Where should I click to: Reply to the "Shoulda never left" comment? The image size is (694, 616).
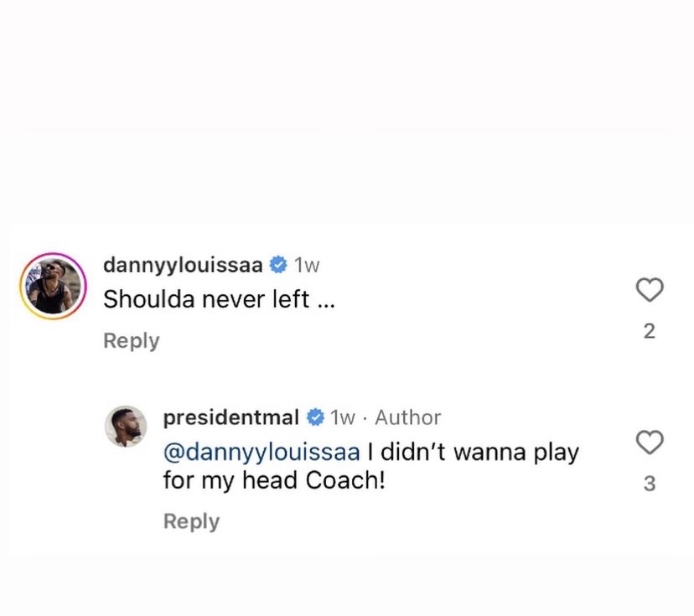[131, 341]
